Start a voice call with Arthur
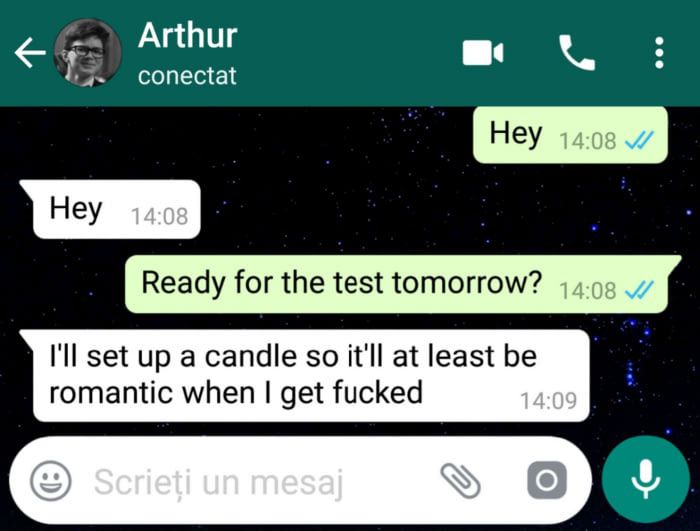The height and width of the screenshot is (531, 700). pos(577,53)
